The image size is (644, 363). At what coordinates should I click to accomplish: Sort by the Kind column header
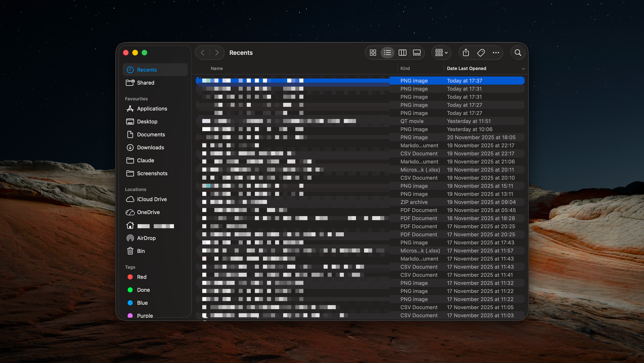(x=405, y=69)
